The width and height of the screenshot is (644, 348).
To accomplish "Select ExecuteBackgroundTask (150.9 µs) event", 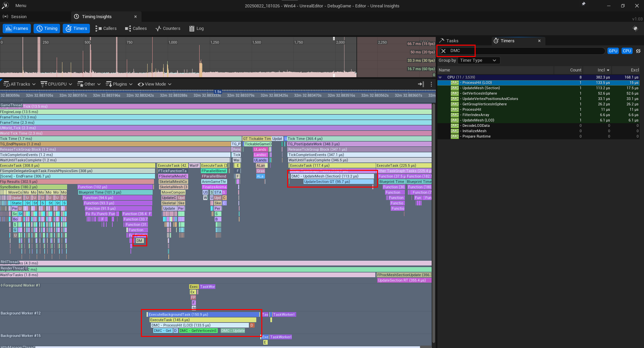I will (x=204, y=314).
